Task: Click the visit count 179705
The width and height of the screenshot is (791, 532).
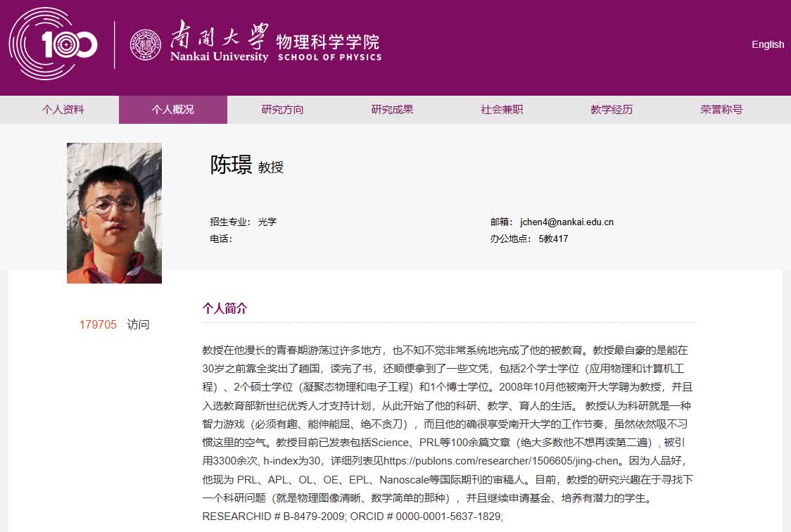Action: 98,324
